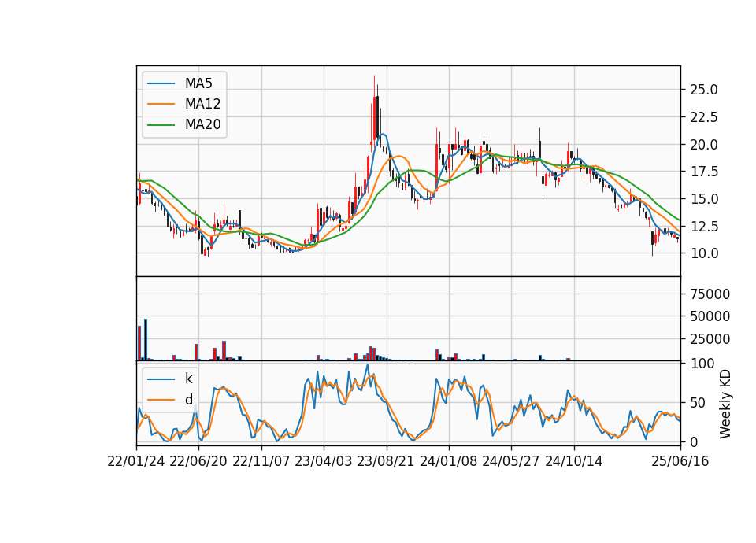
Task: Click the 24/10/14 date label
Action: point(574,462)
